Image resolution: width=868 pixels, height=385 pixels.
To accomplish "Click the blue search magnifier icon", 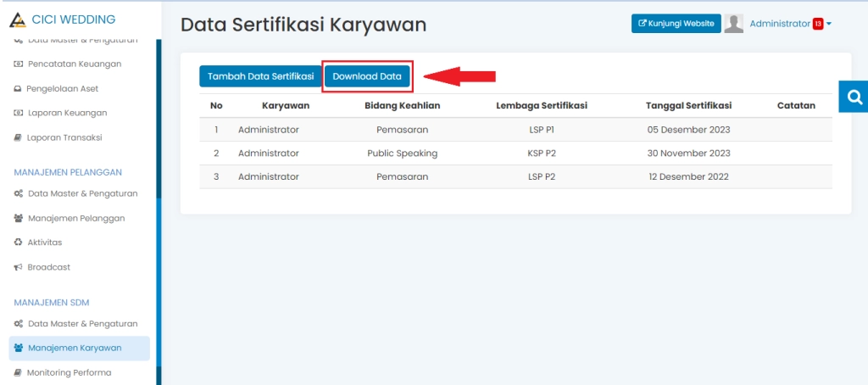I will pos(854,97).
